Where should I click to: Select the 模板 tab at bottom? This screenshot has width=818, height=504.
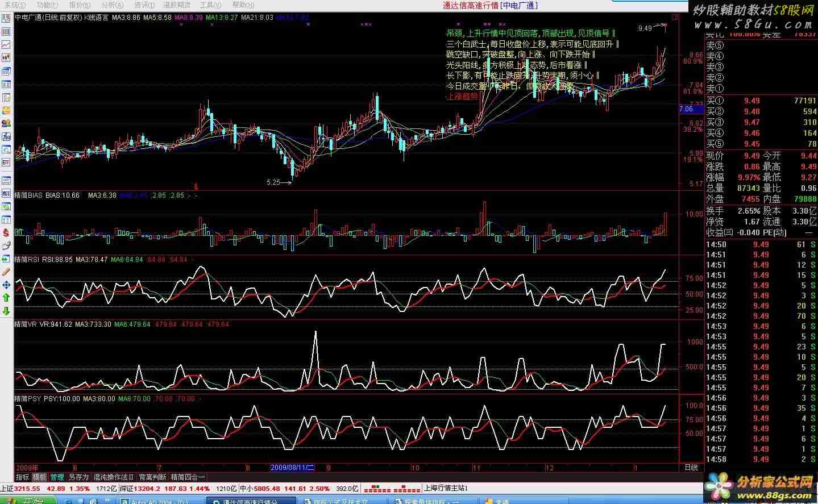tap(40, 477)
